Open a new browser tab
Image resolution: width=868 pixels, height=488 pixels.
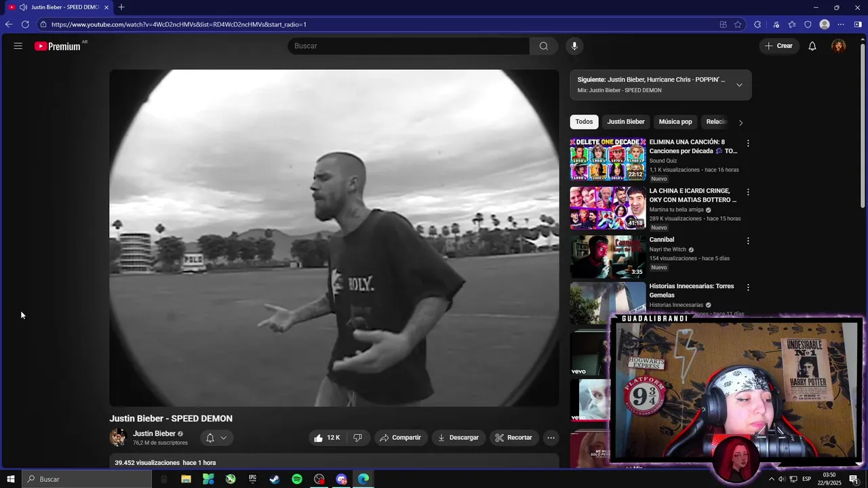pos(121,7)
